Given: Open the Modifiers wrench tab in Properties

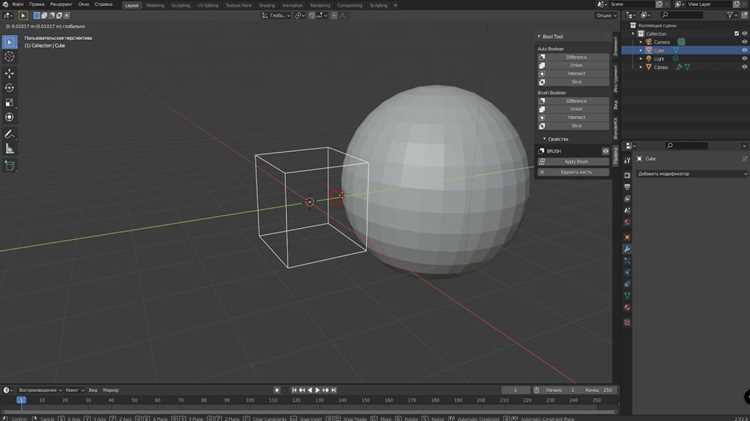Looking at the screenshot, I should click(627, 249).
